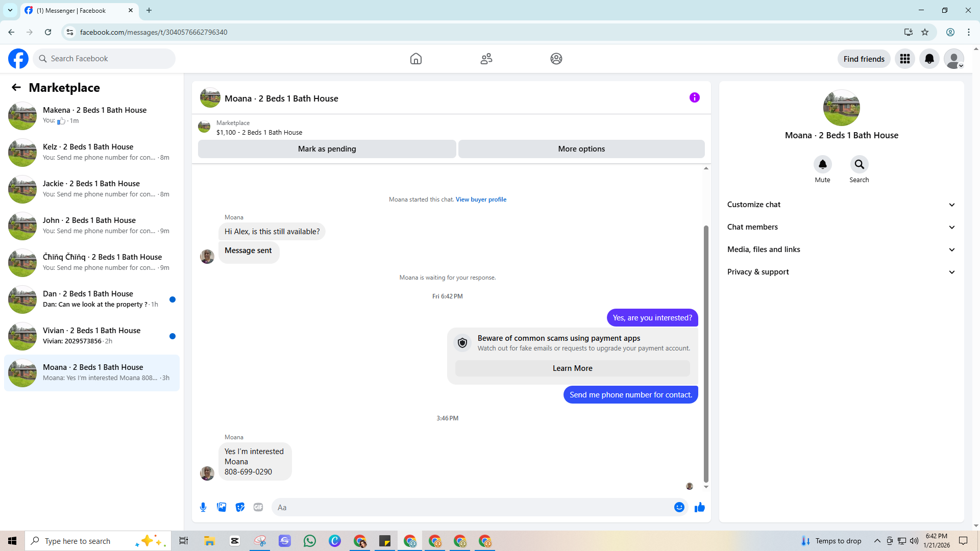Open the View buyer profile link
This screenshot has width=980, height=551.
481,199
